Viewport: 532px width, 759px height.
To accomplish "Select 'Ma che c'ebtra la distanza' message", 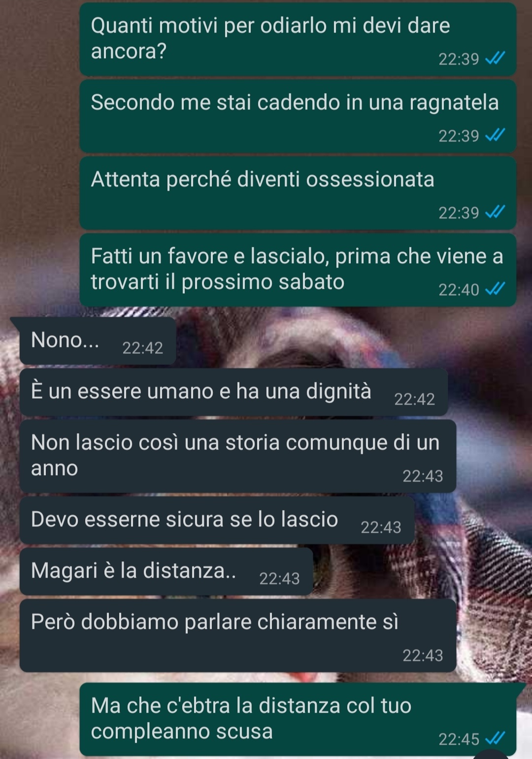I will (298, 720).
